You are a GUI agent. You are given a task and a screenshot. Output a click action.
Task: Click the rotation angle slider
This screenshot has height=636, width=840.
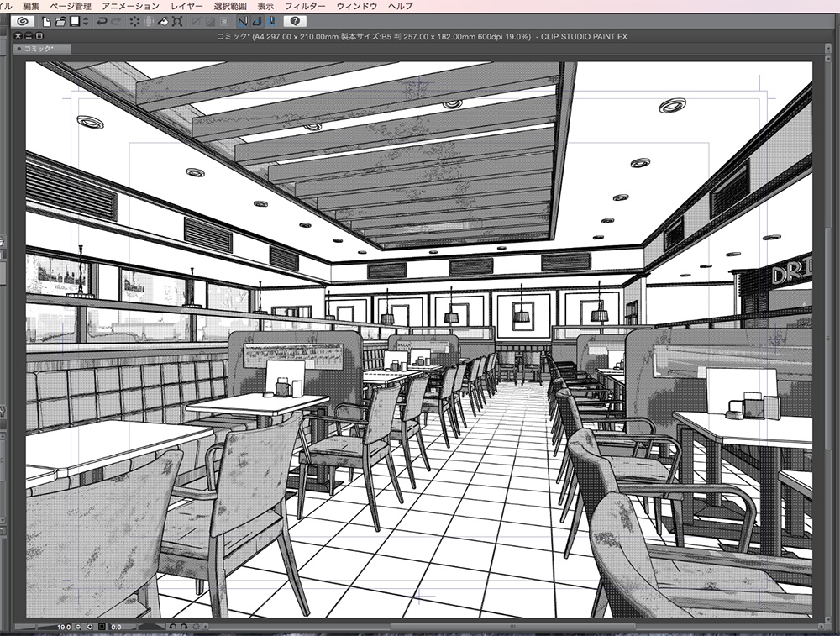[151, 626]
